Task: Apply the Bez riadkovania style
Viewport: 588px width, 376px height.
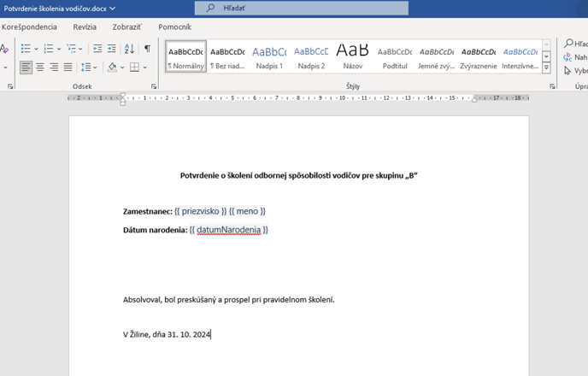Action: [x=227, y=56]
